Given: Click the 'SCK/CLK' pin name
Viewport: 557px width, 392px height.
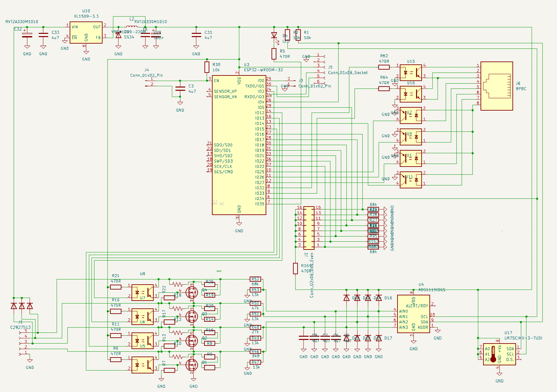Looking at the screenshot, I should [x=223, y=167].
